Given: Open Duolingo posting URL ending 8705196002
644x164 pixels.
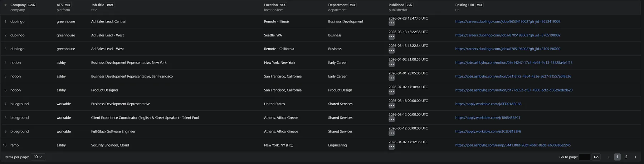Looking at the screenshot, I should [x=508, y=49].
